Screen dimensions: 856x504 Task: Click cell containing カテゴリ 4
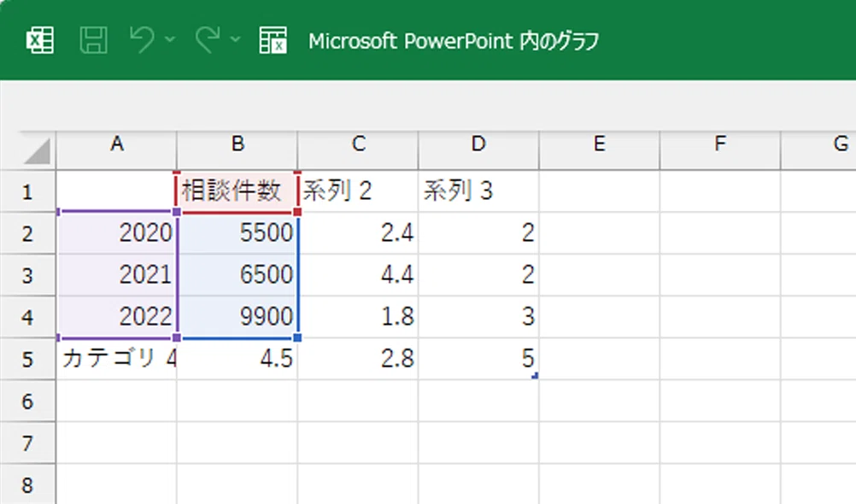117,360
